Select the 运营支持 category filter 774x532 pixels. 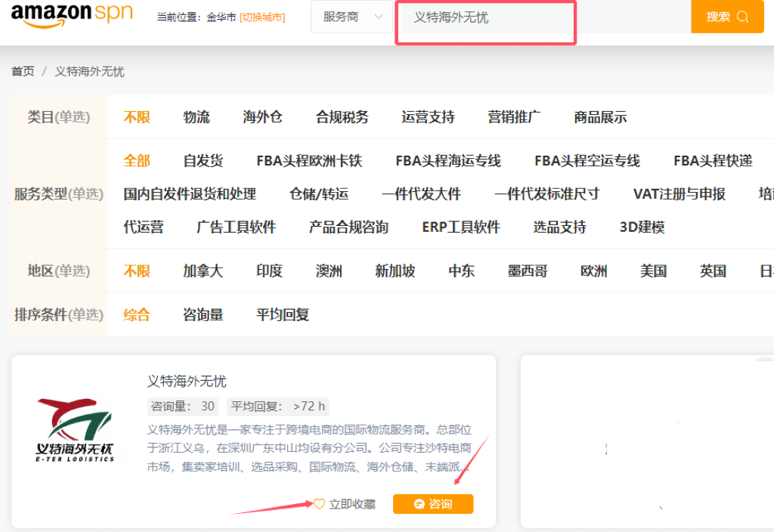click(x=428, y=117)
